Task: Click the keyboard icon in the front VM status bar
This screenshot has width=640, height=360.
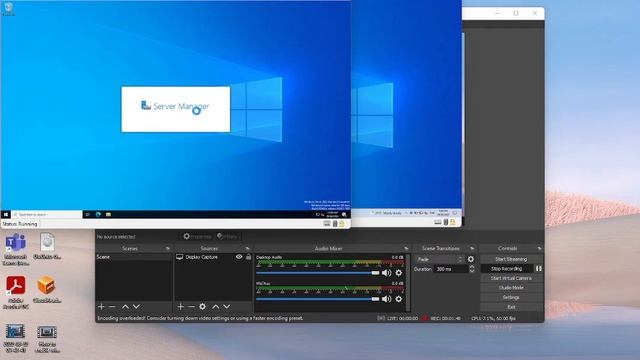Action: point(327,224)
